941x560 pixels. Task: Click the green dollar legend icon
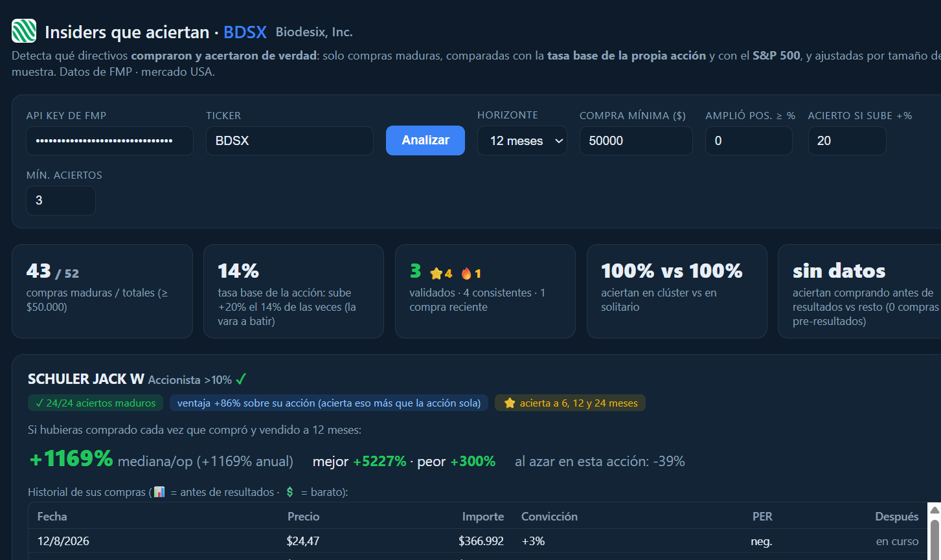(289, 492)
